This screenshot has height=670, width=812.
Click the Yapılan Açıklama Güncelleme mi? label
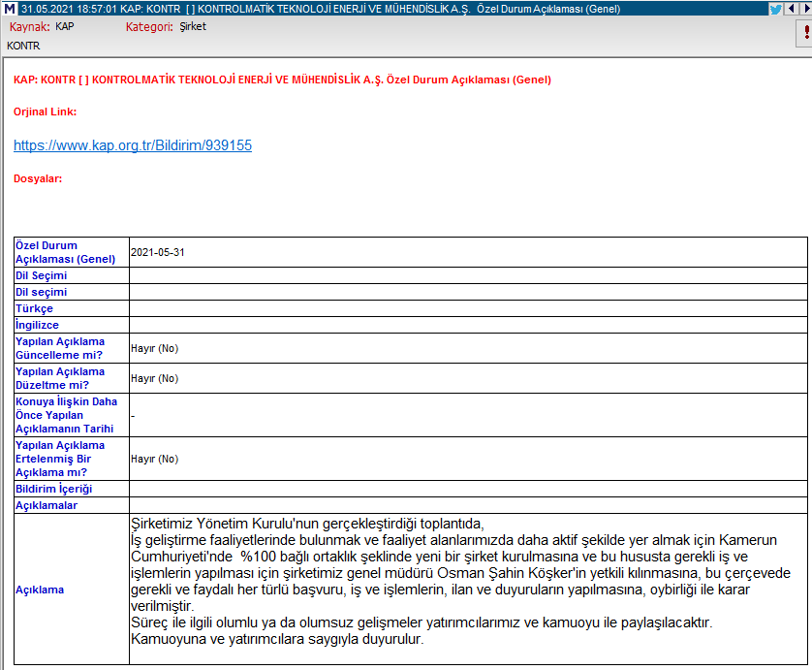60,348
